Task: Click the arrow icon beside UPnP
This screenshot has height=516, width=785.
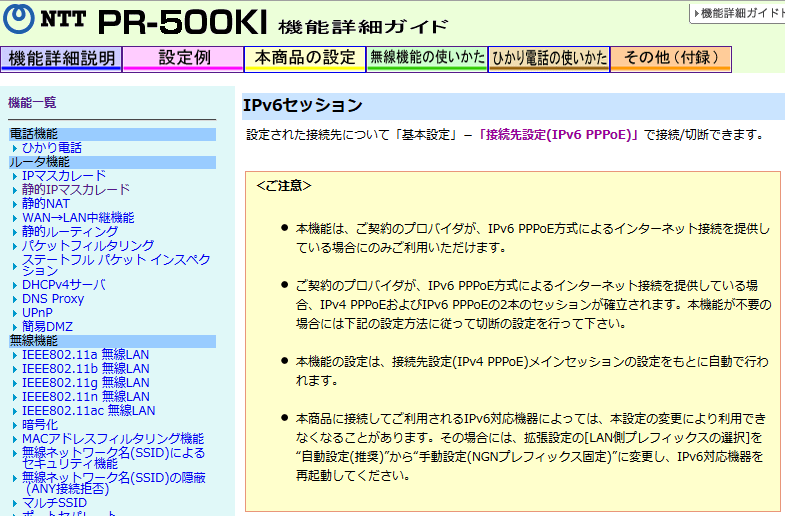Action: pyautogui.click(x=15, y=313)
